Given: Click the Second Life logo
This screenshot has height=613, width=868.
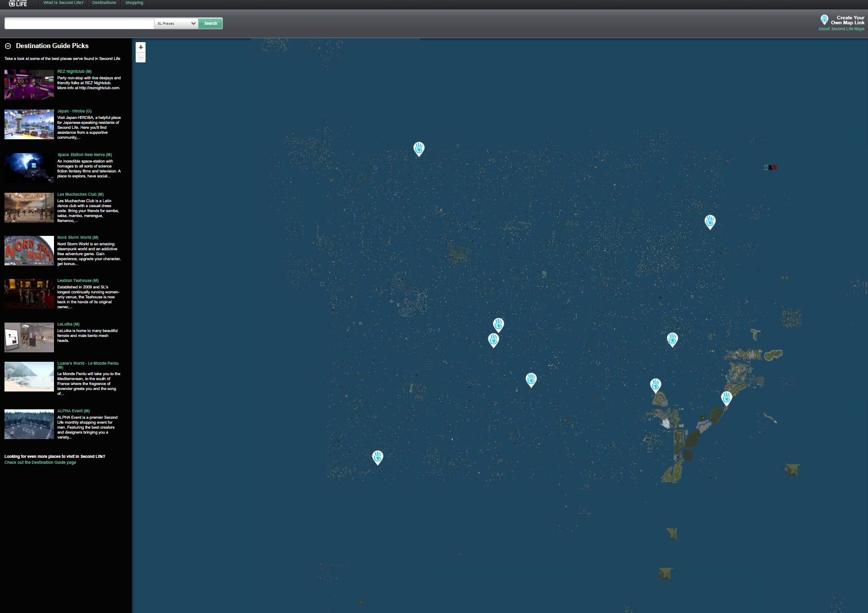Looking at the screenshot, I should 18,3.
